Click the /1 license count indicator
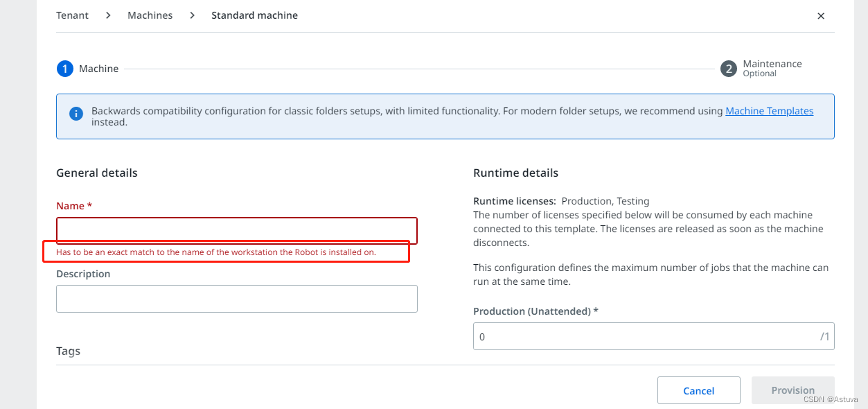This screenshot has width=868, height=409. point(824,336)
